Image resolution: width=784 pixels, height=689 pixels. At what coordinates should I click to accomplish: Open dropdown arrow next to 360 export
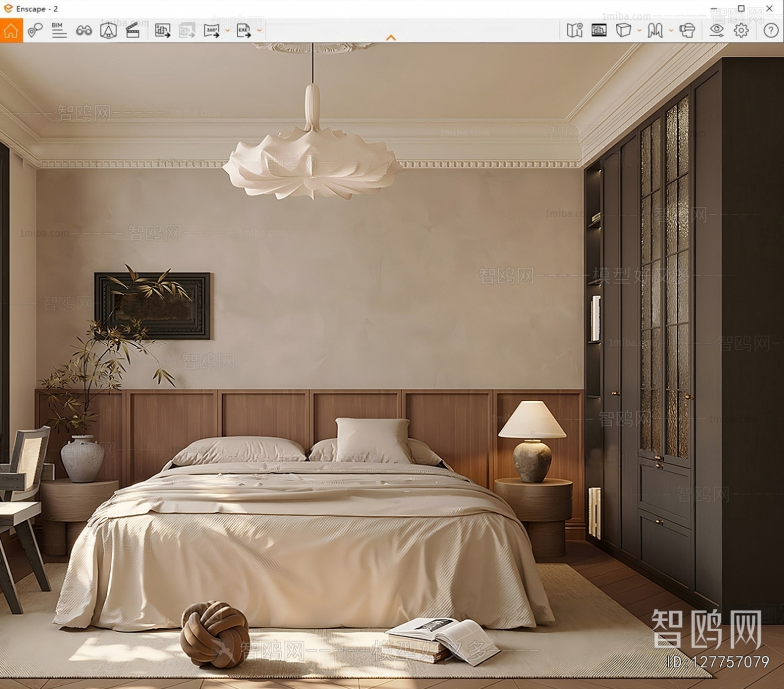227,31
